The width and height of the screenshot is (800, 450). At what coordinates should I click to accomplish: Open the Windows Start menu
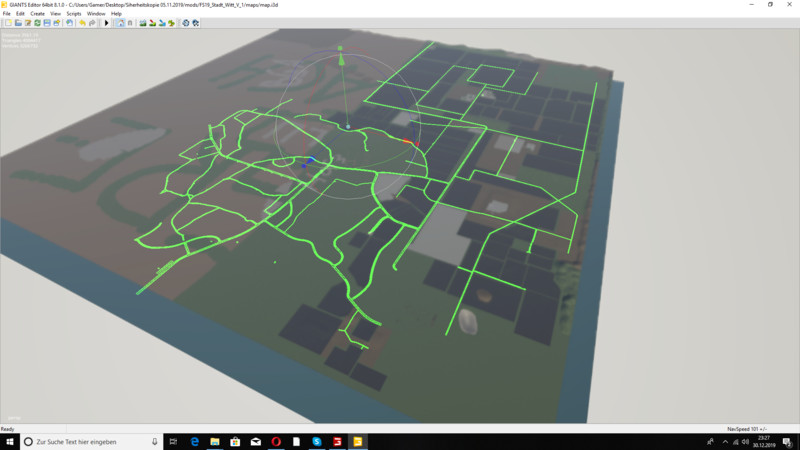pos(9,441)
